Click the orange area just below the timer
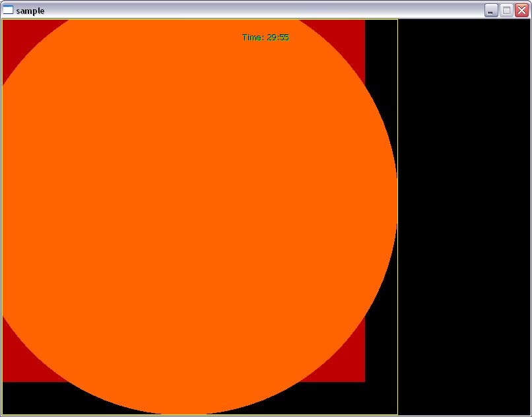 click(x=265, y=59)
